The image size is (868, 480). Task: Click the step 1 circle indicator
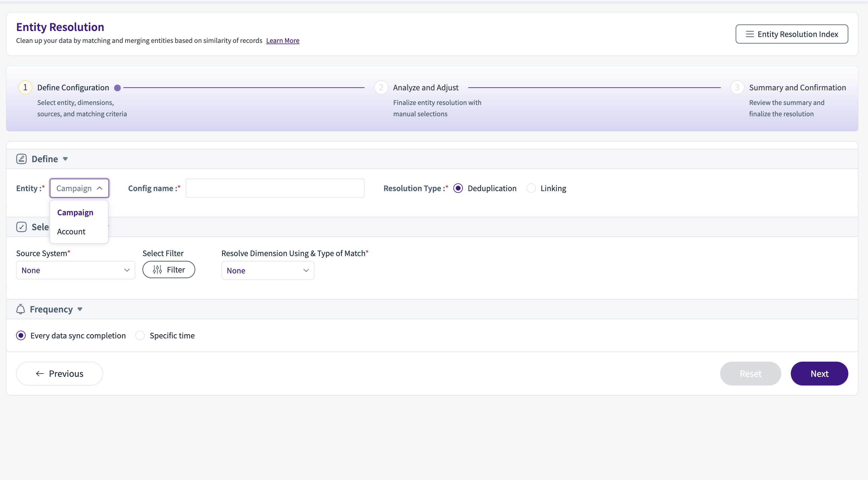25,87
